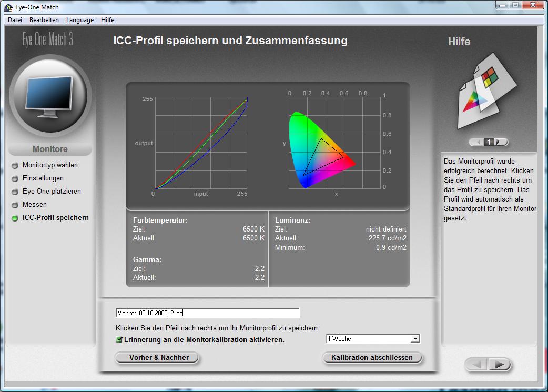
Task: Disable the Erinnerung an die Monitorkalibration checkbox
Action: click(119, 339)
